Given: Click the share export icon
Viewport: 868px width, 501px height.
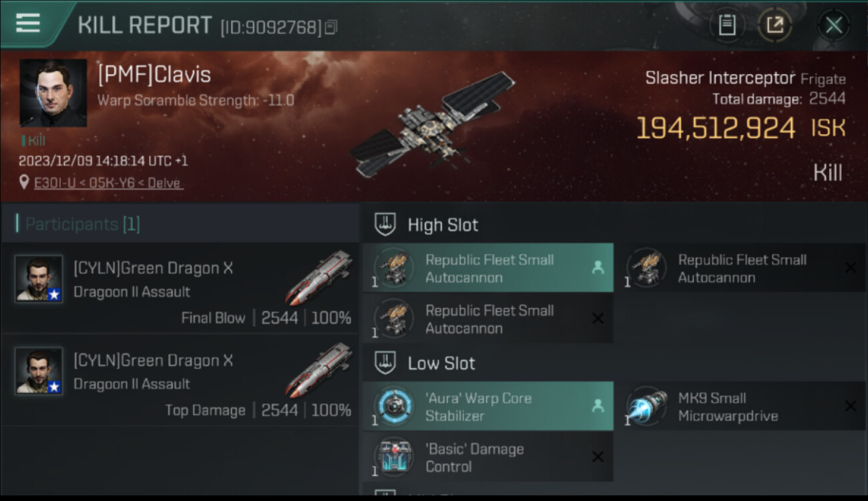Looking at the screenshot, I should coord(775,25).
